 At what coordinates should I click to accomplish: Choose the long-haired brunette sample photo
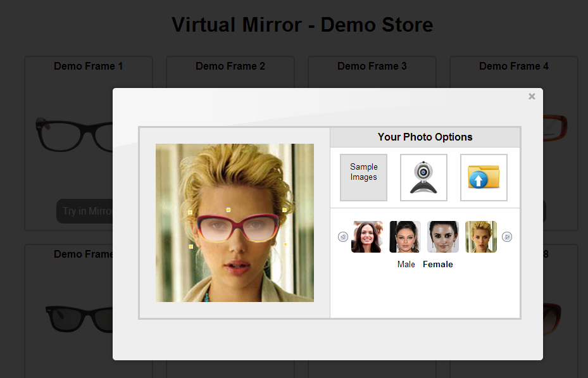pyautogui.click(x=367, y=237)
